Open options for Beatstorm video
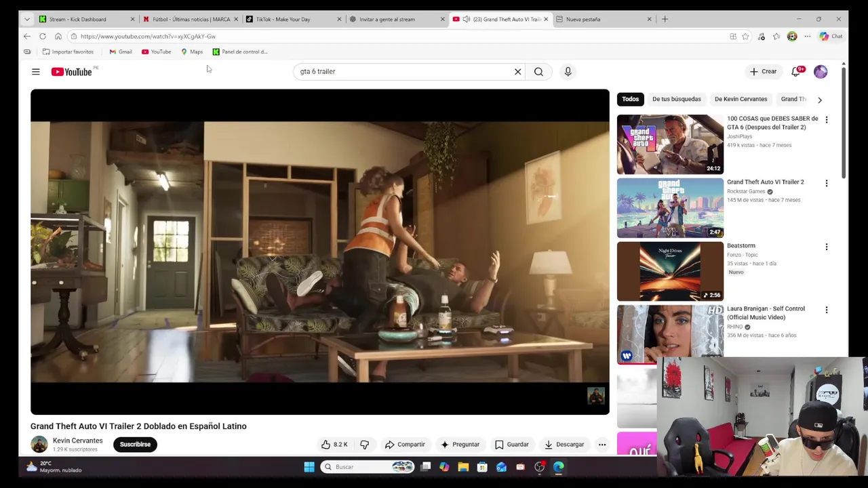Screen dimensions: 868x488 826,247
